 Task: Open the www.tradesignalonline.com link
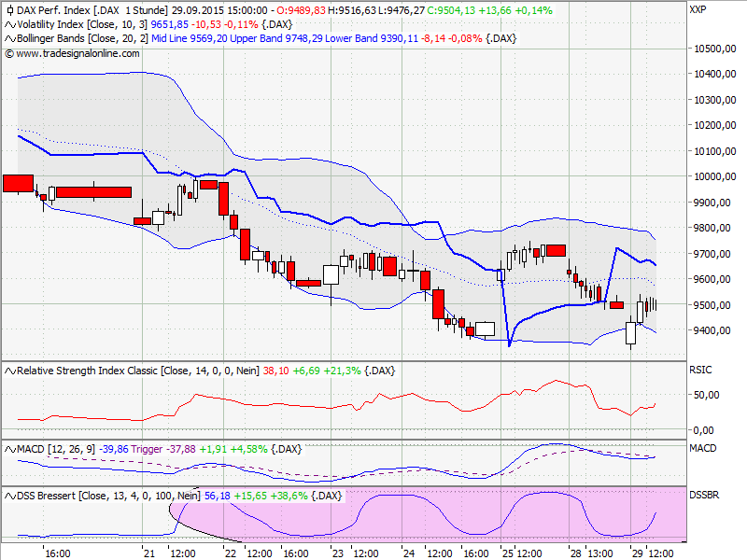79,53
